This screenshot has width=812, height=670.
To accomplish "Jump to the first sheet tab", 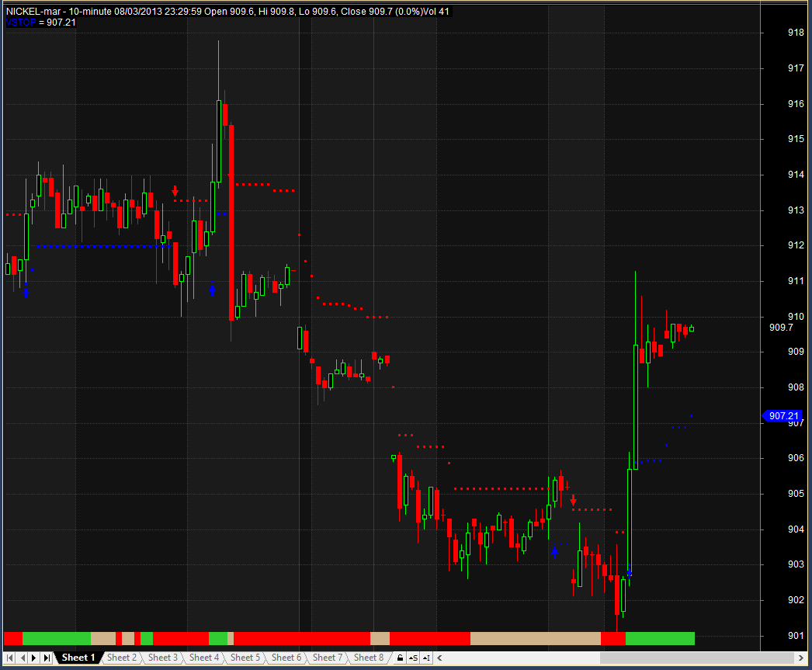I will click(10, 658).
